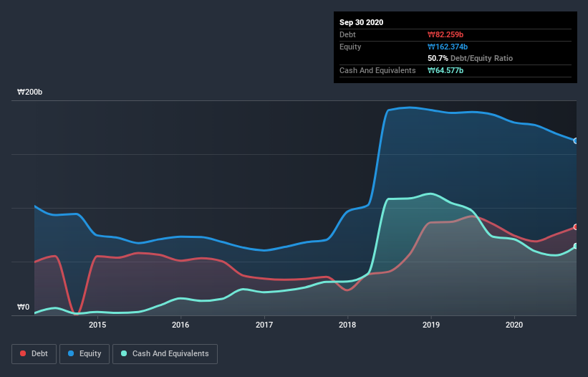588x377 pixels.
Task: Toggle the Debt legend button
Action: point(34,354)
